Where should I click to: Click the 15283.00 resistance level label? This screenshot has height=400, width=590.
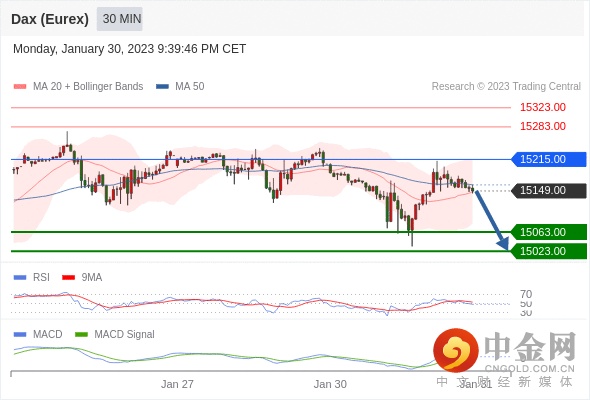pyautogui.click(x=543, y=126)
